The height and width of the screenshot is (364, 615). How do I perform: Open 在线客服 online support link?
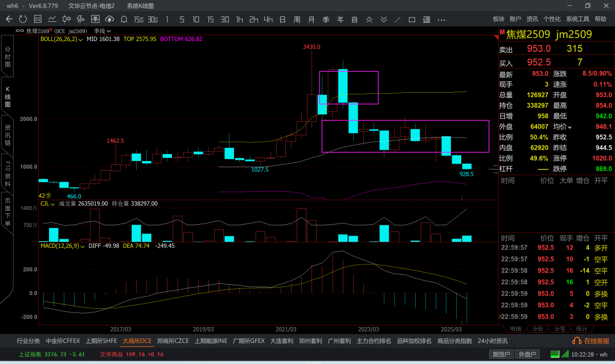[x=593, y=341]
